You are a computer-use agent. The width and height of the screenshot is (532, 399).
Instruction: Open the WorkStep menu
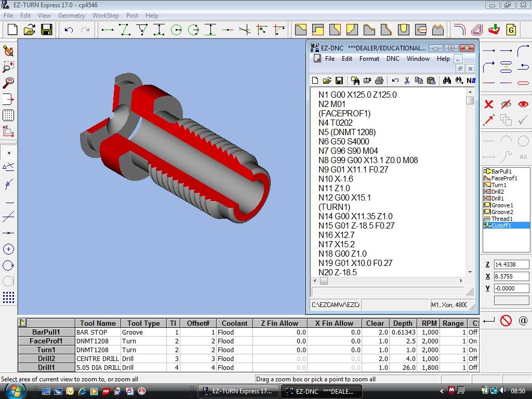click(105, 16)
